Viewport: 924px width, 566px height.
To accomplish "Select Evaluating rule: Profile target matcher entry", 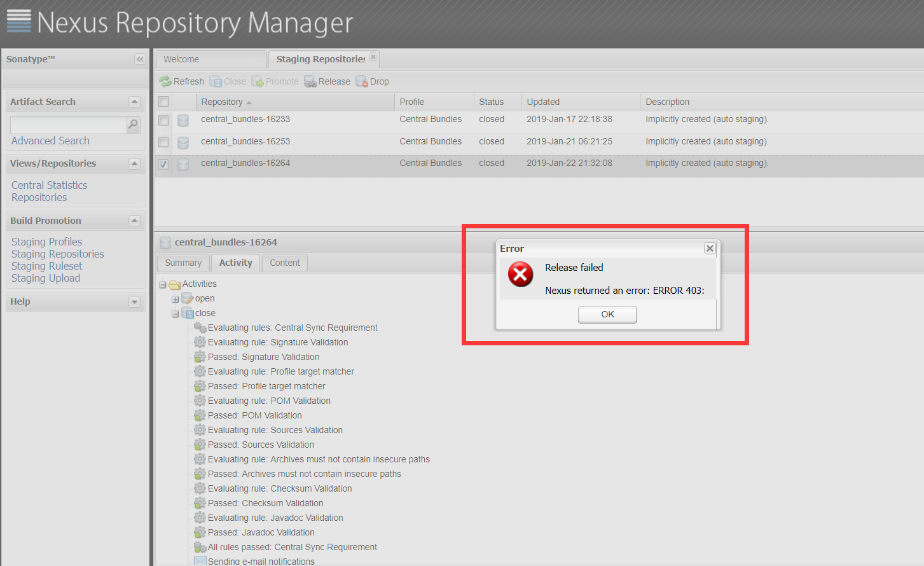I will click(281, 371).
